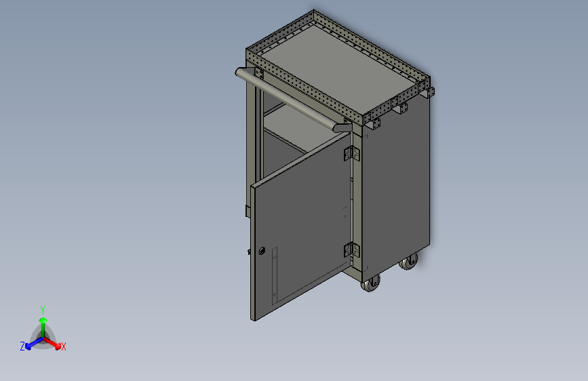
Task: Select the vertical strip on the door's inner face
Action: 275,276
